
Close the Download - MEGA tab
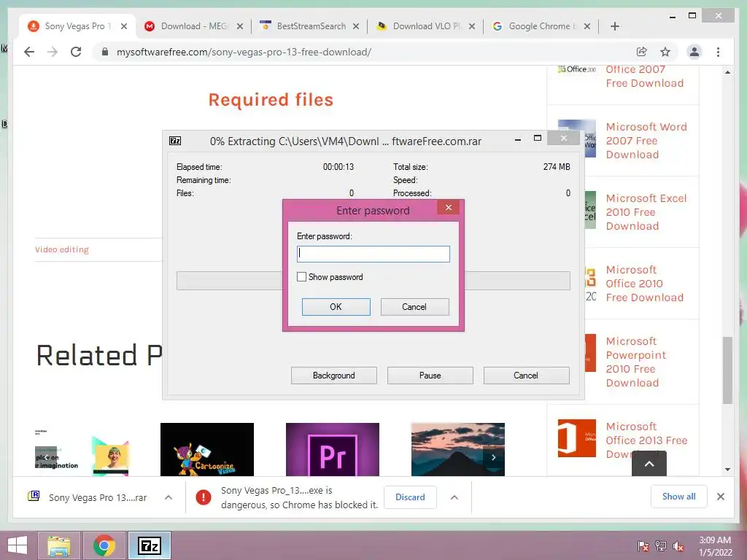pyautogui.click(x=239, y=26)
